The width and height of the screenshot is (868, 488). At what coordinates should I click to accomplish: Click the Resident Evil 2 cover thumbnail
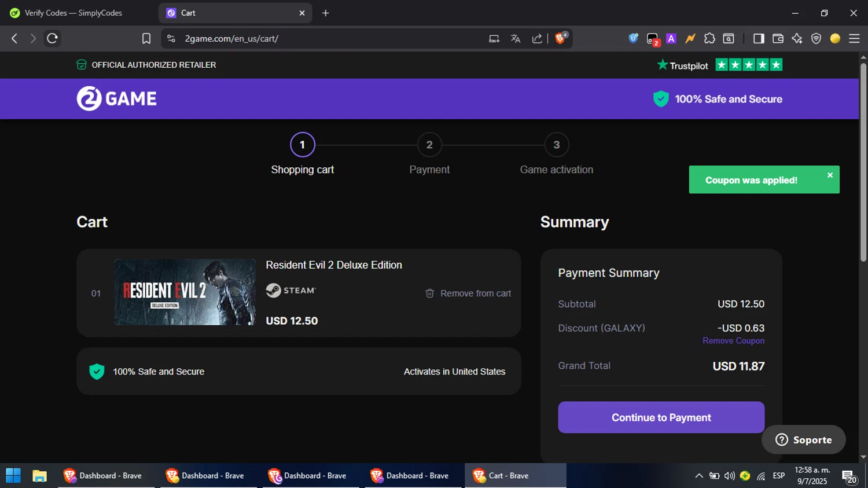(185, 292)
